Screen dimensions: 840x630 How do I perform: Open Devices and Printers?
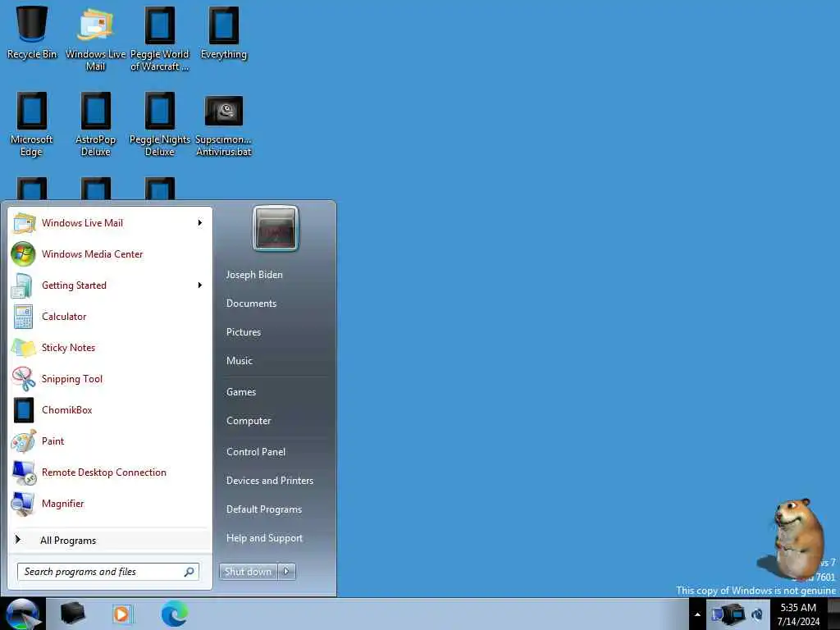[270, 481]
